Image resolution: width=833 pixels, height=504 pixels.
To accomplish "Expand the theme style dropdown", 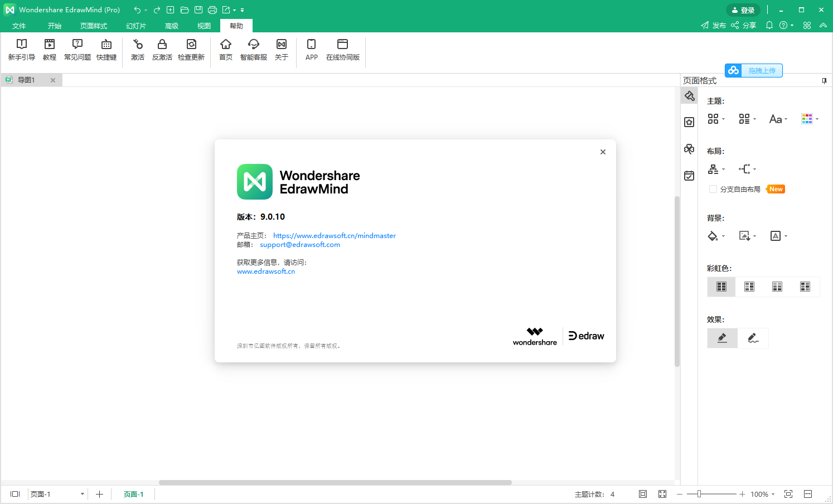I will click(716, 119).
